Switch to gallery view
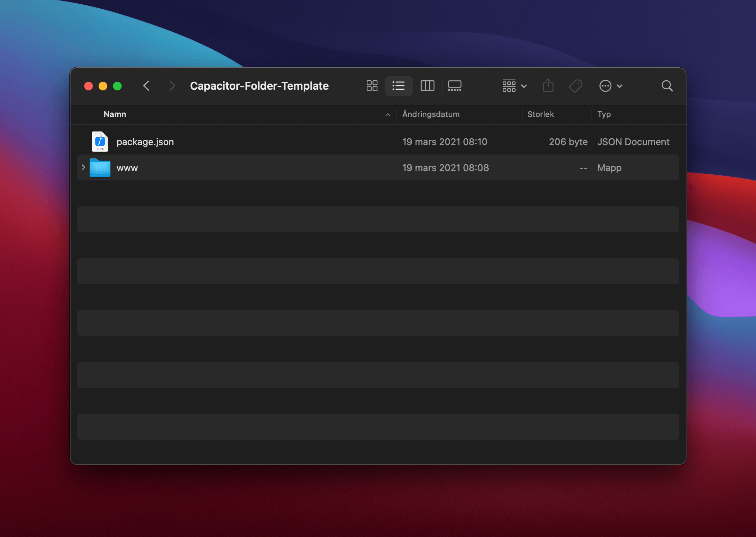The image size is (756, 537). 454,86
